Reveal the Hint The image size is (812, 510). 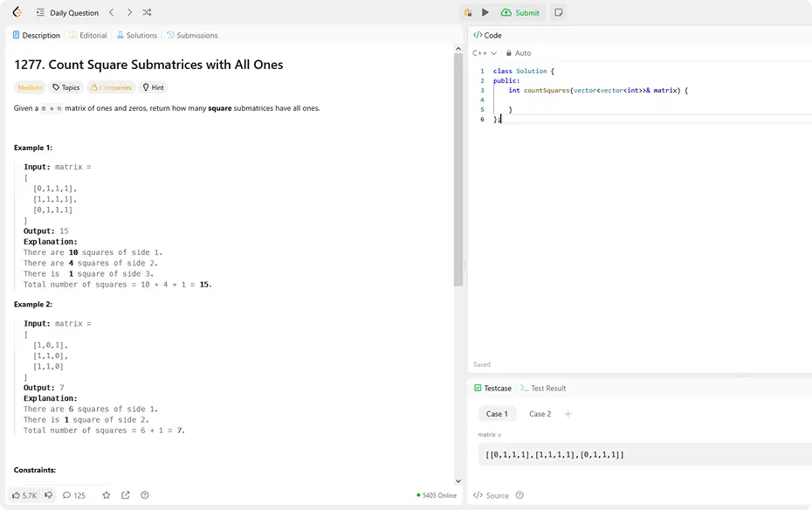(153, 87)
